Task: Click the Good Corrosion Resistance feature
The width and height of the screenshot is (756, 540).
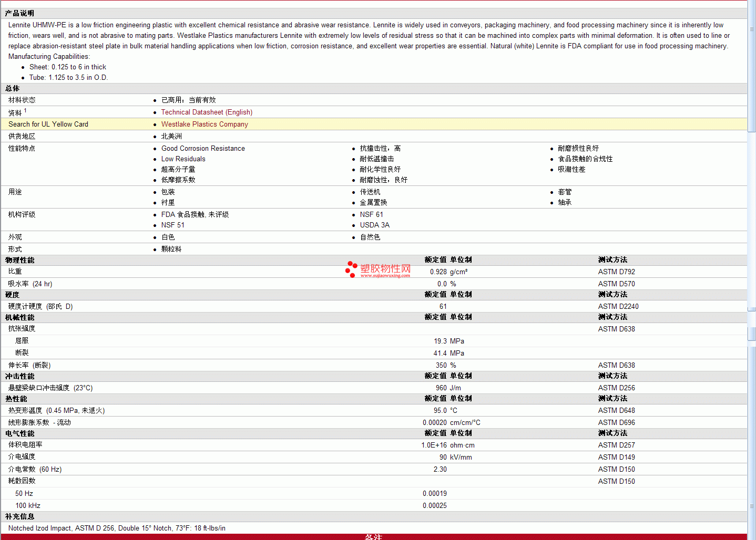Action: (203, 148)
